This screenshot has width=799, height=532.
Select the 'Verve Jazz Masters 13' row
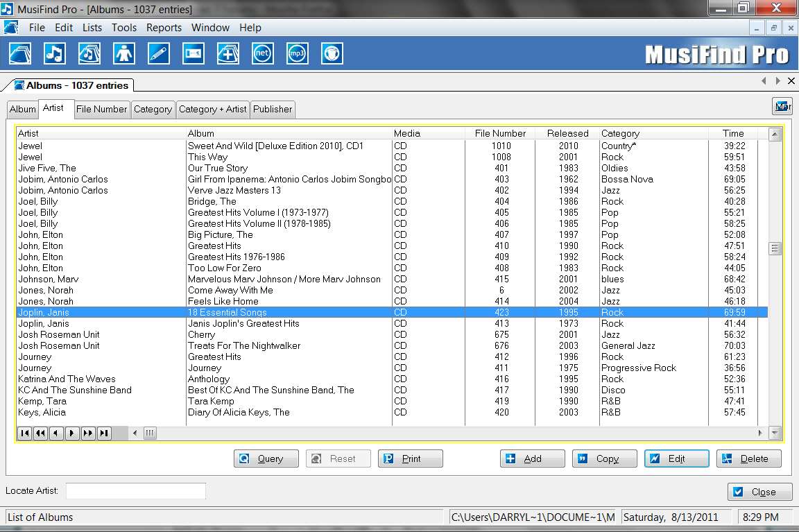391,190
